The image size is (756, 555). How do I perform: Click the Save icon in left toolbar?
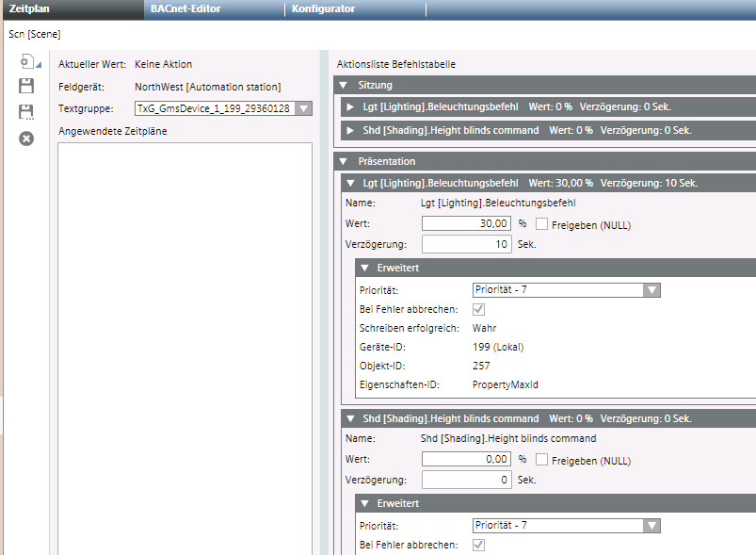click(26, 87)
